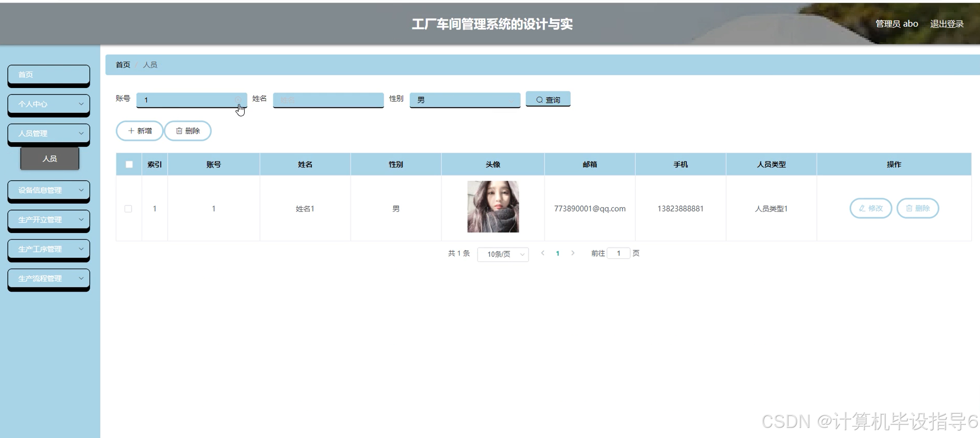Select the 人员 submenu item
Viewport: 980px width, 438px height.
click(x=50, y=159)
